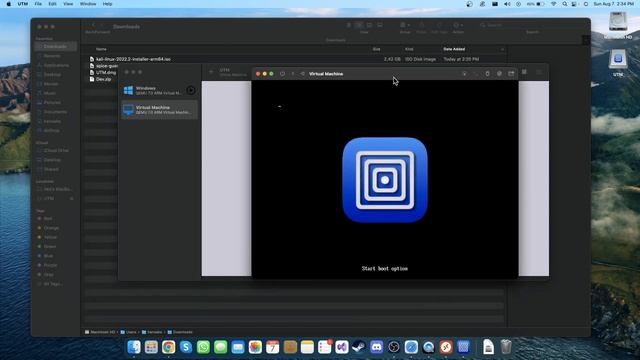
Task: Open Notes from the Dock
Action: pyautogui.click(x=307, y=347)
